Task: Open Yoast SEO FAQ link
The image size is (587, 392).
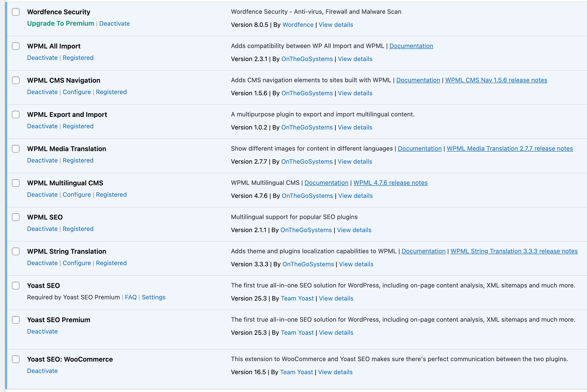Action: click(131, 297)
